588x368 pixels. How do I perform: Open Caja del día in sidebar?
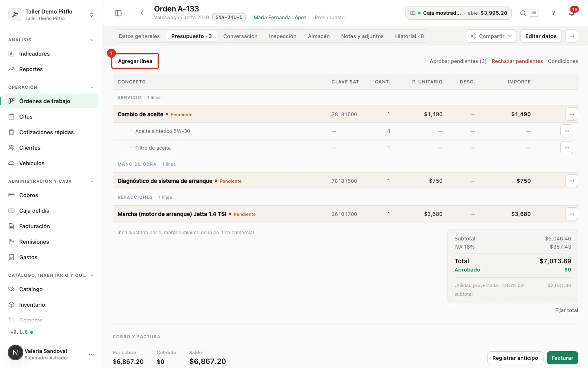[x=51, y=211]
